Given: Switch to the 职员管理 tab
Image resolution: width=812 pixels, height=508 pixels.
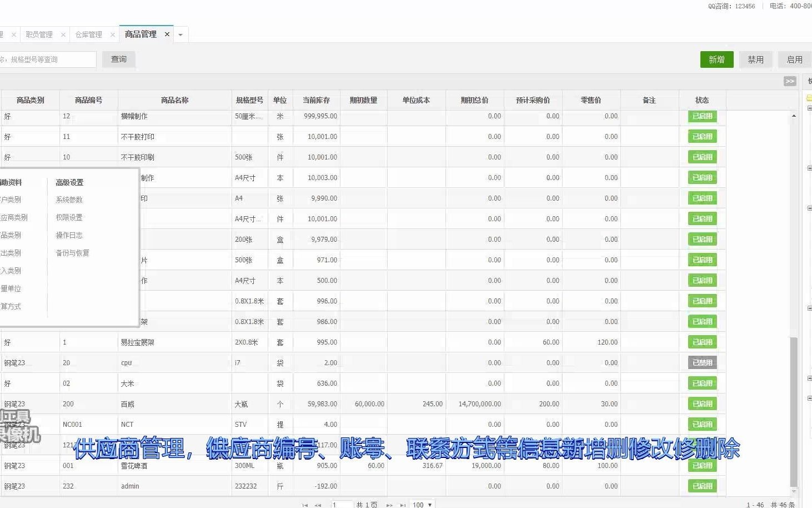Looking at the screenshot, I should pyautogui.click(x=39, y=34).
